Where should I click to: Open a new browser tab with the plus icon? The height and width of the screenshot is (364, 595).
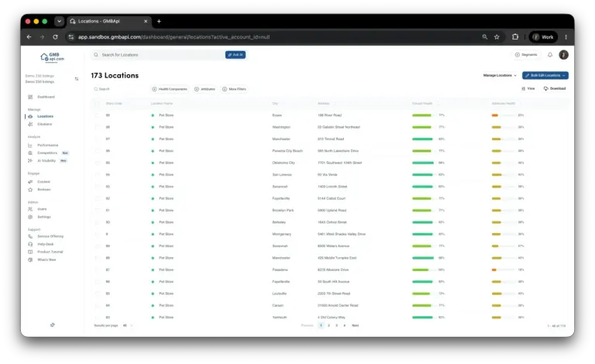(x=159, y=22)
